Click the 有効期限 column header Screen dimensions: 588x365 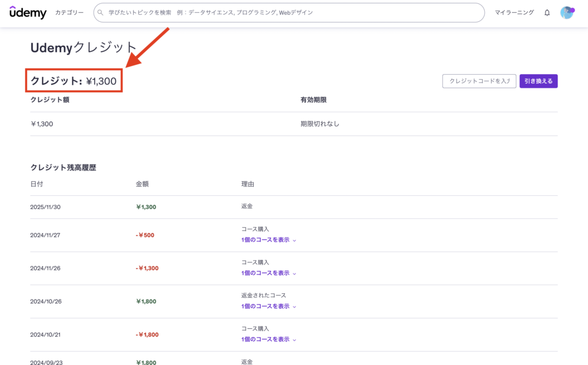click(x=314, y=100)
